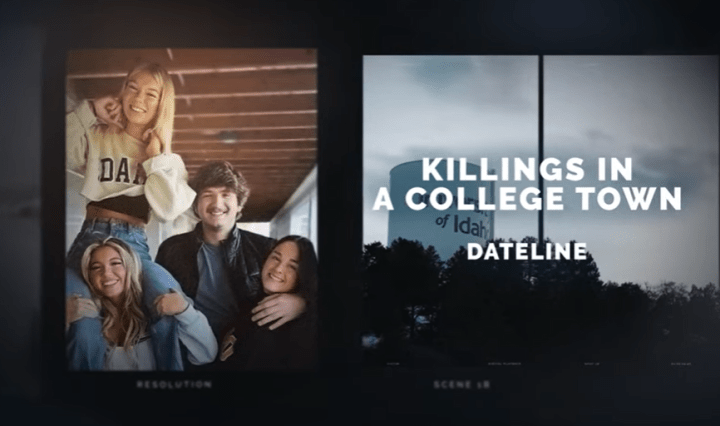
Task: Select the DATELINE label under the title
Action: click(x=527, y=252)
